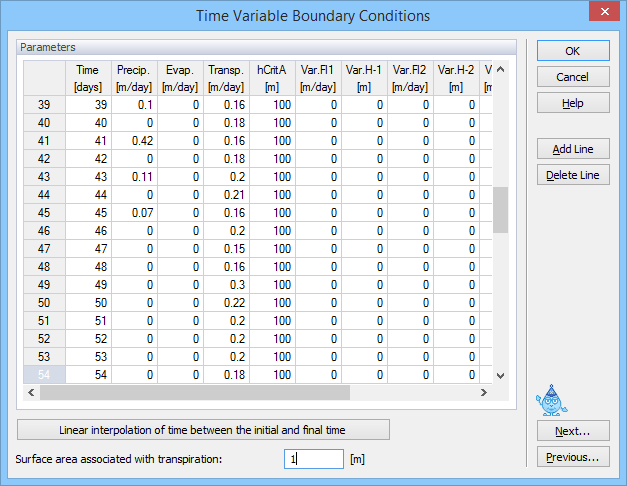The width and height of the screenshot is (627, 486).
Task: Click the Transp. column header
Action: click(226, 78)
